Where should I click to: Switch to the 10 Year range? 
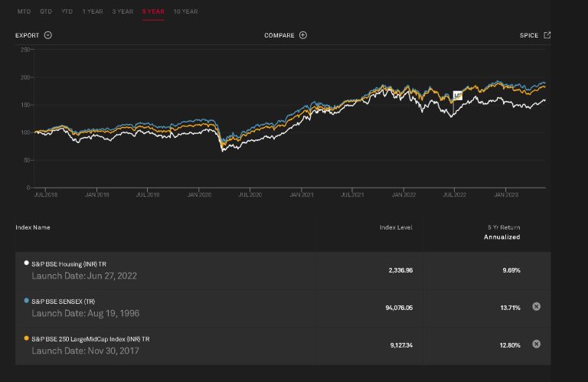(x=185, y=11)
